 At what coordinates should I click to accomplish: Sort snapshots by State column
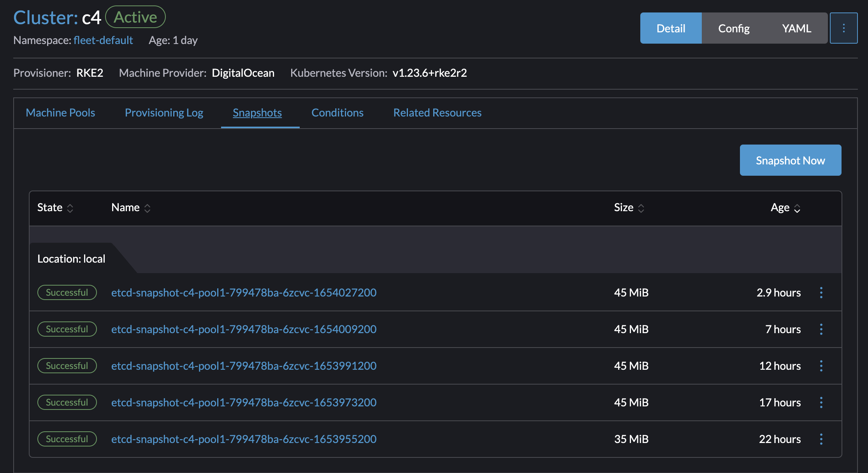coord(56,208)
